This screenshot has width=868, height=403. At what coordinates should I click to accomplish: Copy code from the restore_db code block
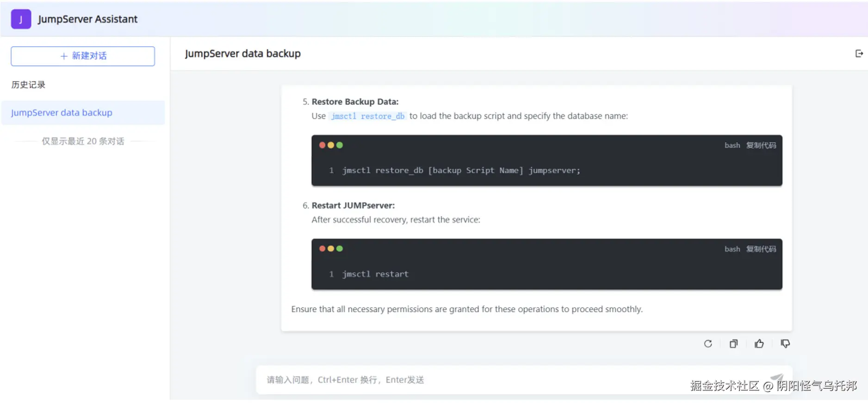pyautogui.click(x=761, y=145)
